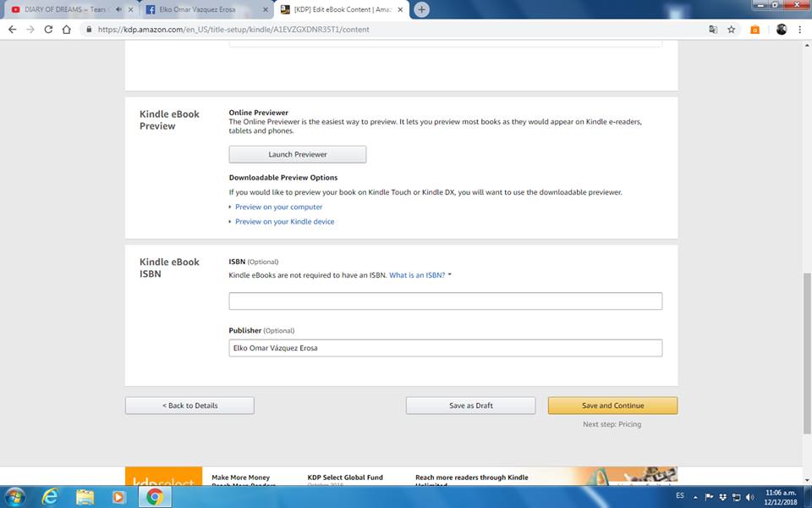Open Windows Start menu

tap(15, 496)
